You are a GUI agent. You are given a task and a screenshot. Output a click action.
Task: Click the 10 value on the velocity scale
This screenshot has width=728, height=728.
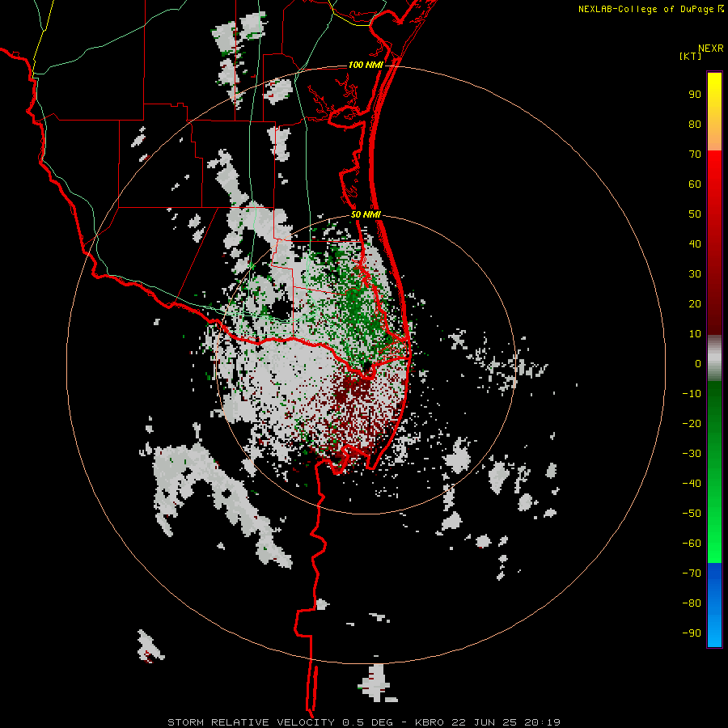695,334
